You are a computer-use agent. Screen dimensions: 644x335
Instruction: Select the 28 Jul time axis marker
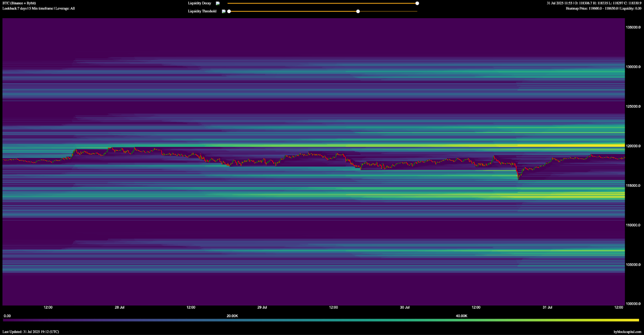[x=120, y=308]
